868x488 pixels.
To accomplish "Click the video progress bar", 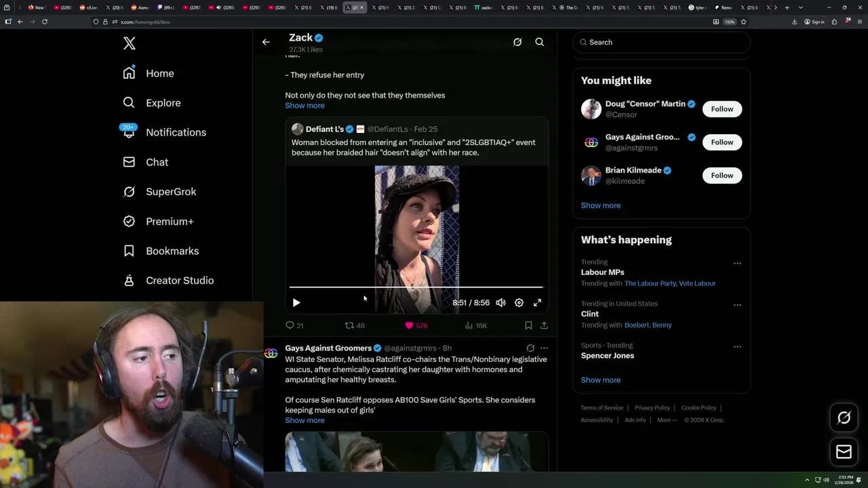I will pyautogui.click(x=416, y=287).
